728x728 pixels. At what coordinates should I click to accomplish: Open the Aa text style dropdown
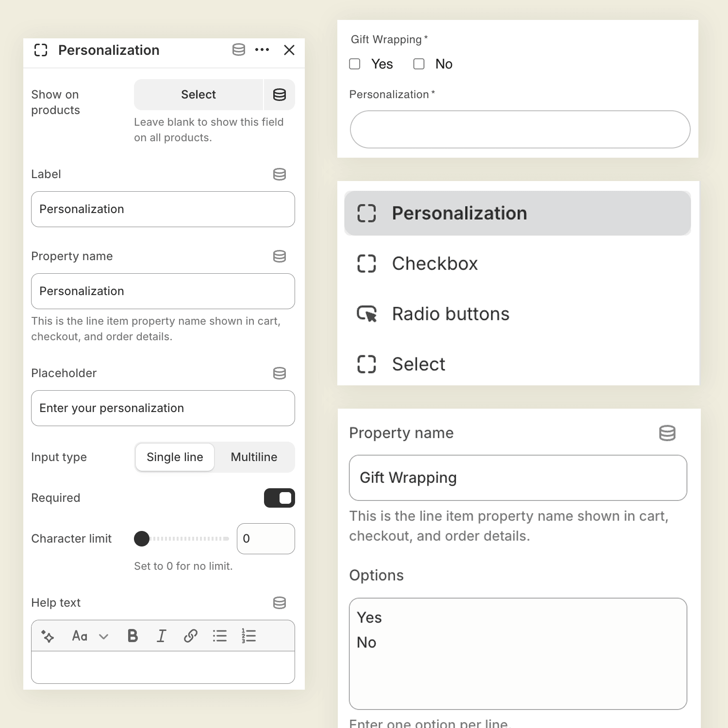click(x=90, y=636)
